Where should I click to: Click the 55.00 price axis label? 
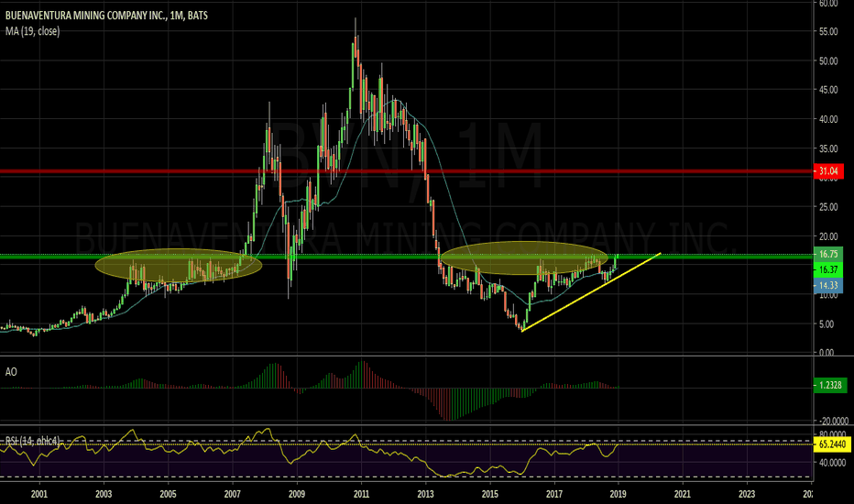[827, 31]
